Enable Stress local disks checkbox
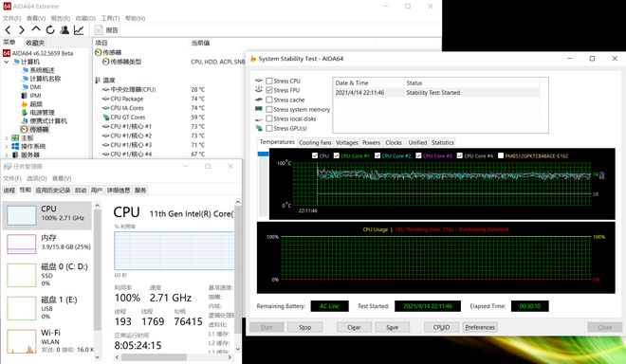 (269, 118)
